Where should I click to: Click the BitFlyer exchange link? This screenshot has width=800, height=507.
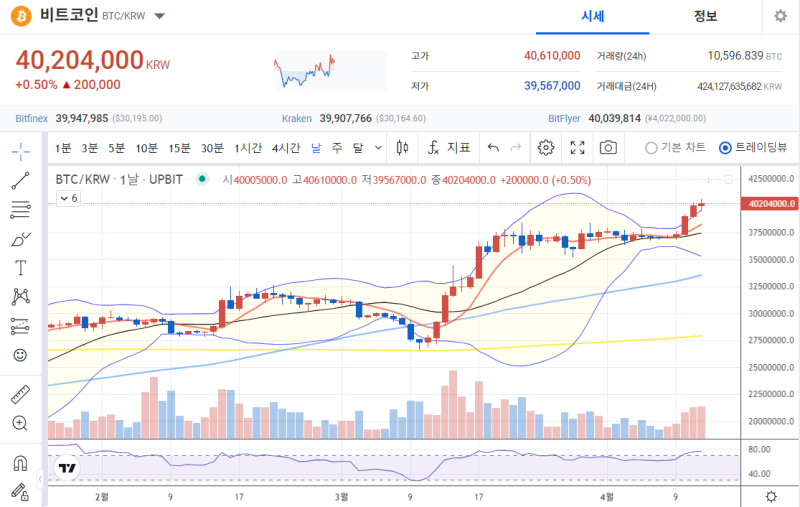[564, 118]
